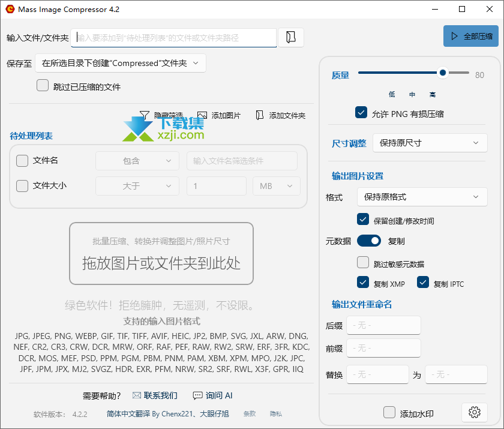Click the add images icon
The image size is (504, 429).
coord(202,115)
